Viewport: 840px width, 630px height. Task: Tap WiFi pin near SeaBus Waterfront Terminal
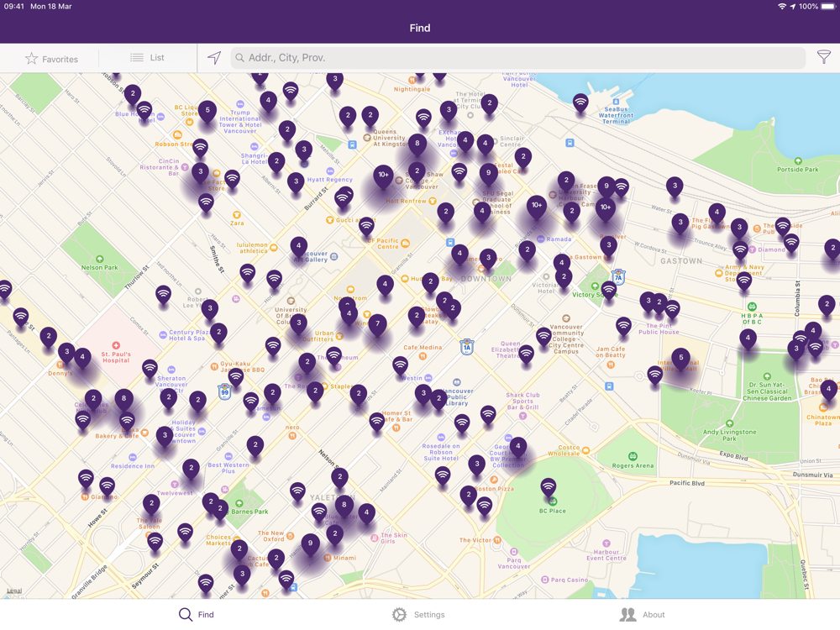(580, 103)
